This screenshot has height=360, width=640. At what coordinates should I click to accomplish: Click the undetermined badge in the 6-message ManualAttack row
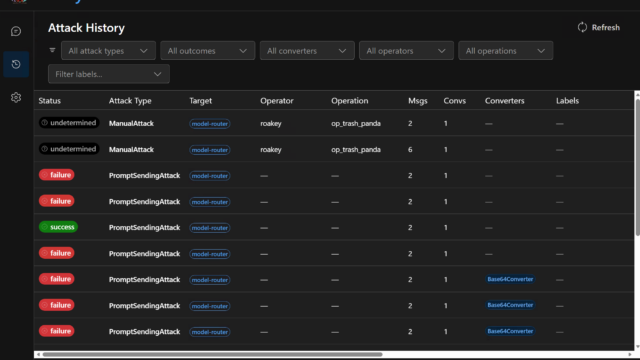coord(69,149)
